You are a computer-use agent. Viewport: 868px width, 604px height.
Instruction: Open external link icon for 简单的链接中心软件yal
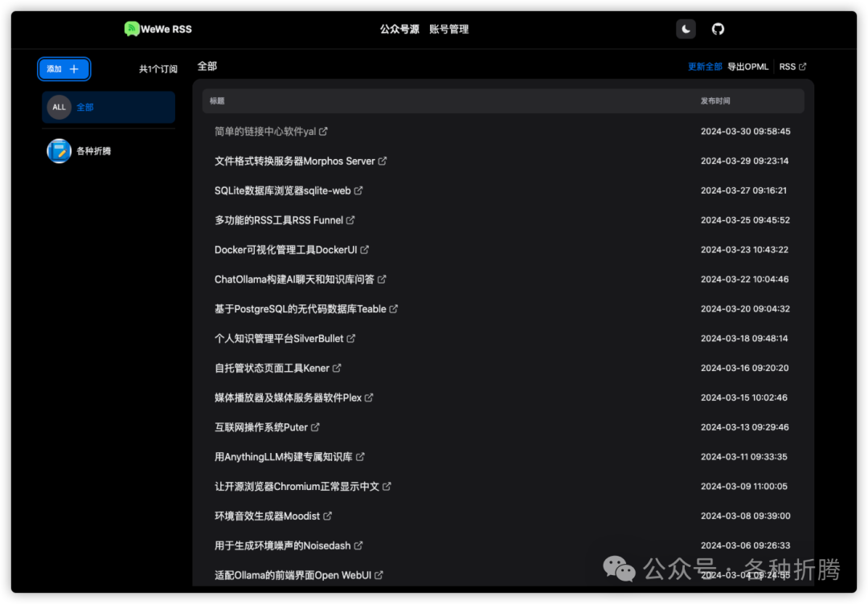click(323, 132)
